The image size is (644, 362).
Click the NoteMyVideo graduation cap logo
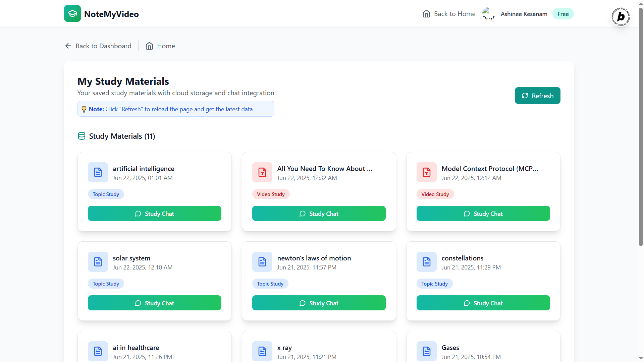[72, 14]
